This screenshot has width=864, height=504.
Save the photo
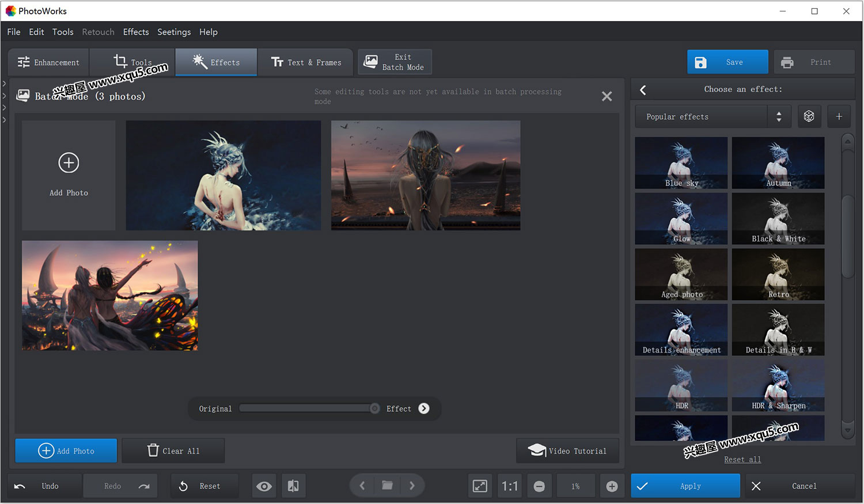point(727,62)
